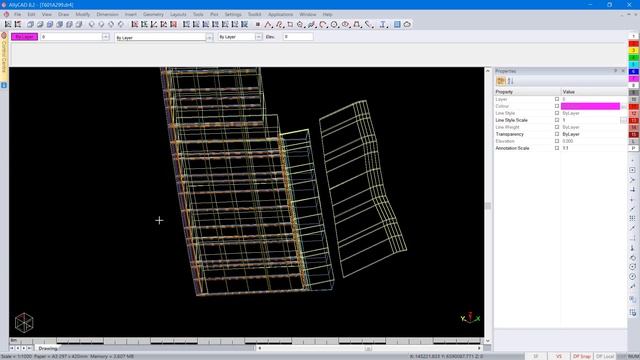The width and height of the screenshot is (640, 360).
Task: Select the line drawing tool
Action: coord(268,24)
